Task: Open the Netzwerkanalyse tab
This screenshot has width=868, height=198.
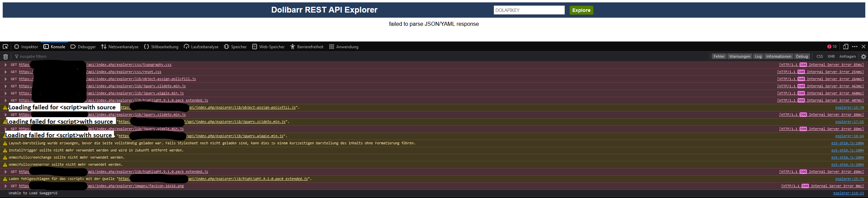Action: click(120, 47)
